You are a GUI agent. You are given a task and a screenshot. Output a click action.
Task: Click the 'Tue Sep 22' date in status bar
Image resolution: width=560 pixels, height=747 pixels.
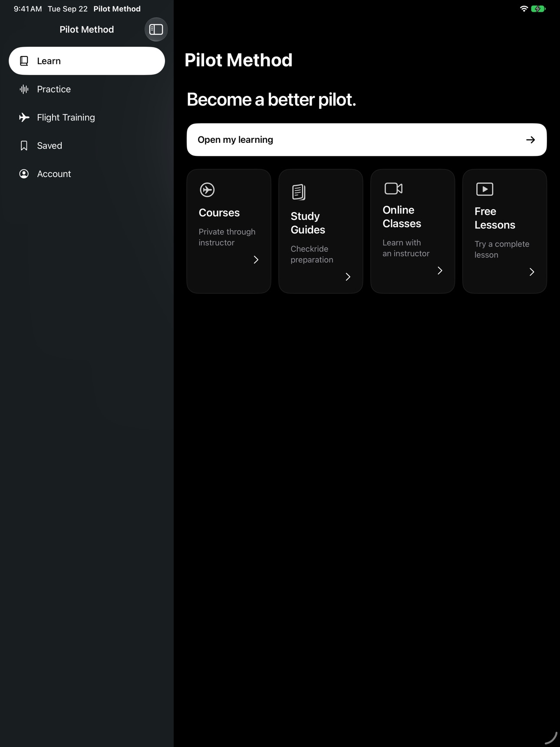tap(68, 9)
